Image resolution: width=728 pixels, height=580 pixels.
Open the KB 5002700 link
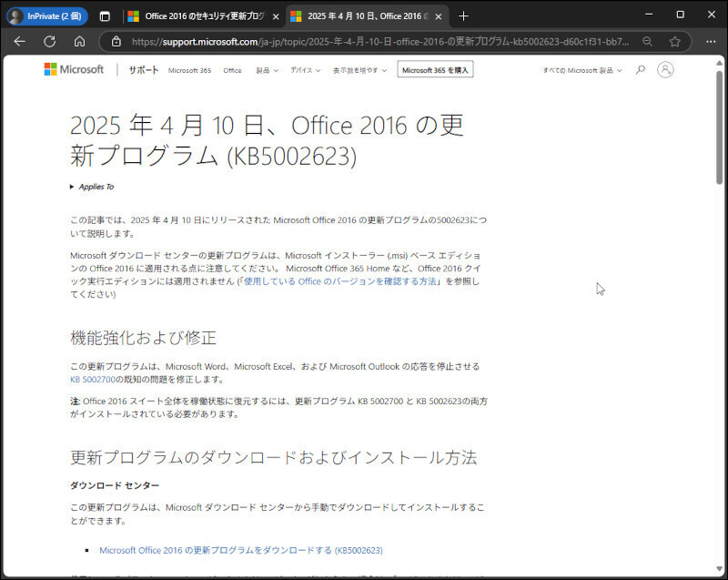point(93,380)
